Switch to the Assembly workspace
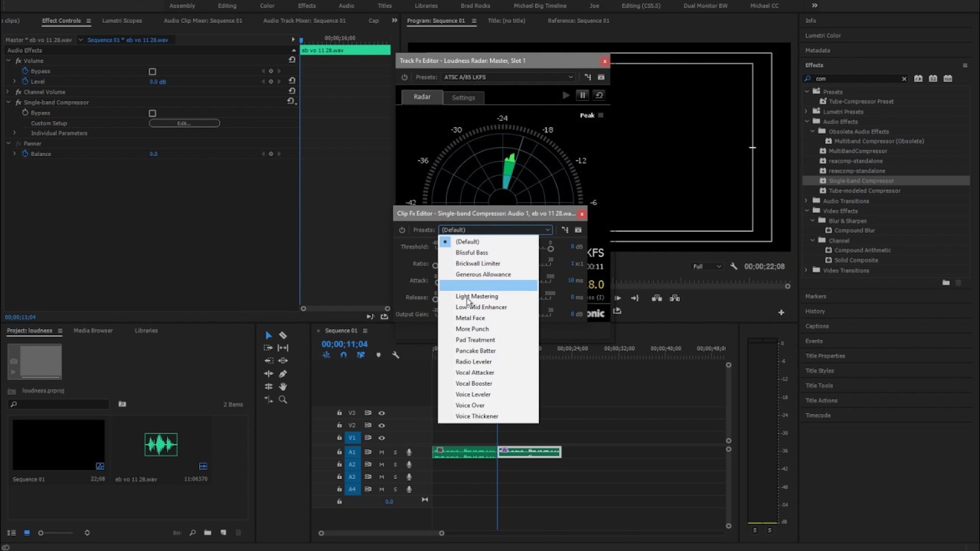Image resolution: width=980 pixels, height=551 pixels. [x=182, y=5]
